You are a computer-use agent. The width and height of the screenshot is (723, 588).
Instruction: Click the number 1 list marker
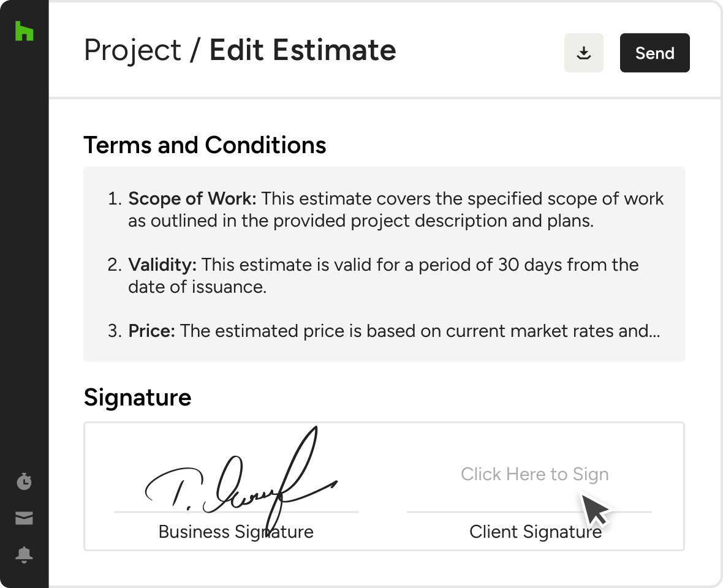[115, 199]
